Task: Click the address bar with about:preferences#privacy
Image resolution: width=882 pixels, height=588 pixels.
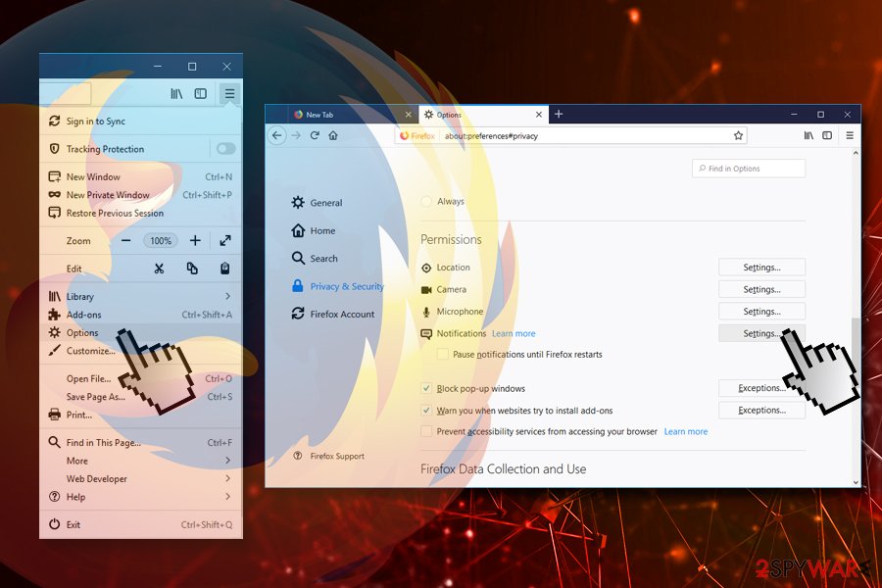Action: pos(571,135)
